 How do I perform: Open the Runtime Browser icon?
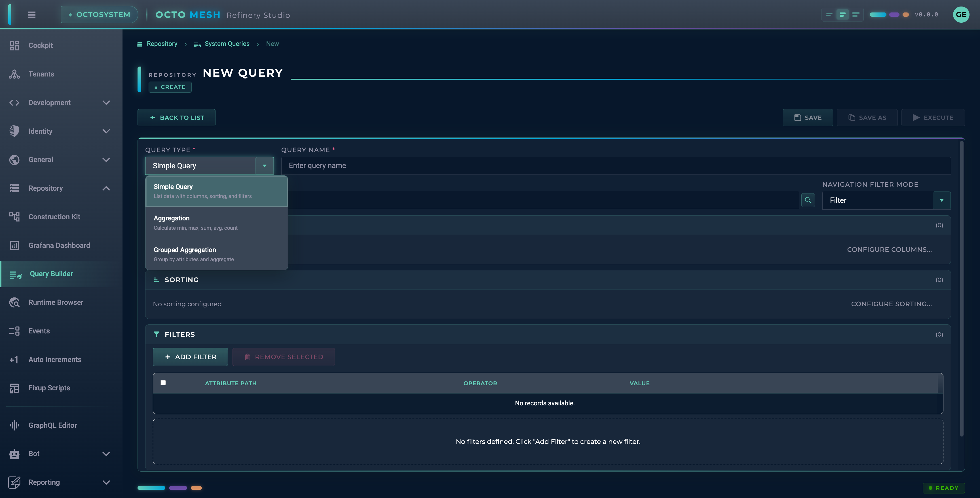[14, 303]
